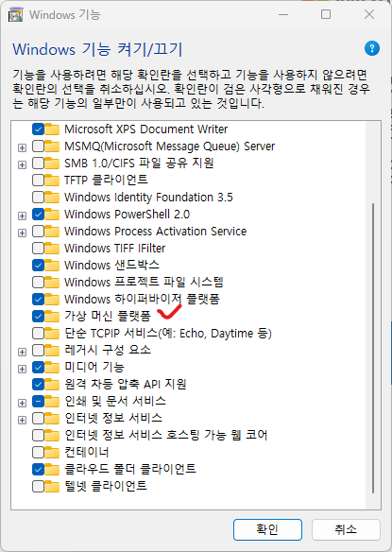
Task: Select 인터넷 정보 서비스 호스팅 가능 웹 코어 label
Action: pos(165,435)
